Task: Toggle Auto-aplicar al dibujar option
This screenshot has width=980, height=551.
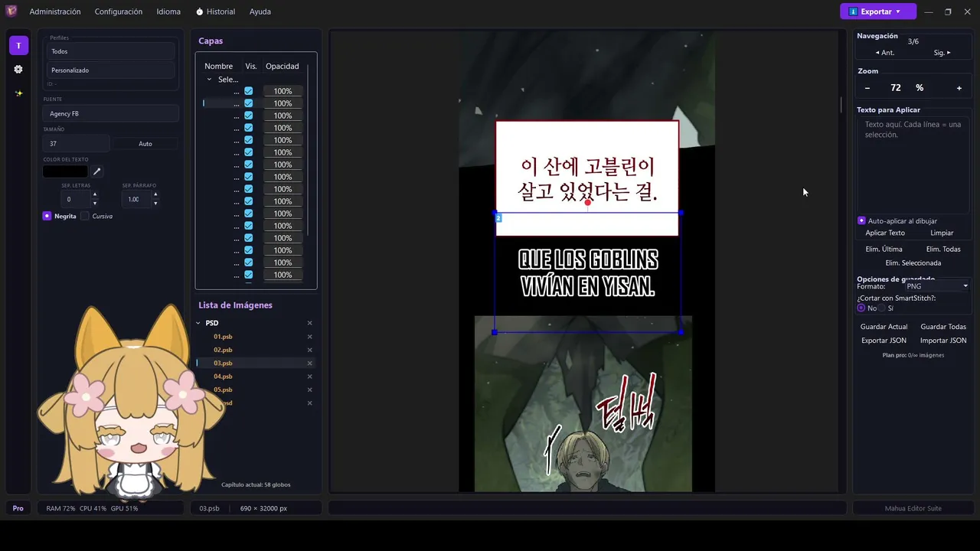Action: (861, 220)
